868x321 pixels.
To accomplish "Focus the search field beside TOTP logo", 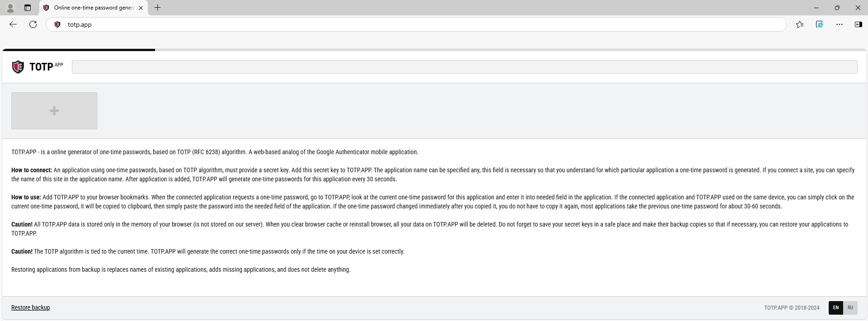I will 464,67.
